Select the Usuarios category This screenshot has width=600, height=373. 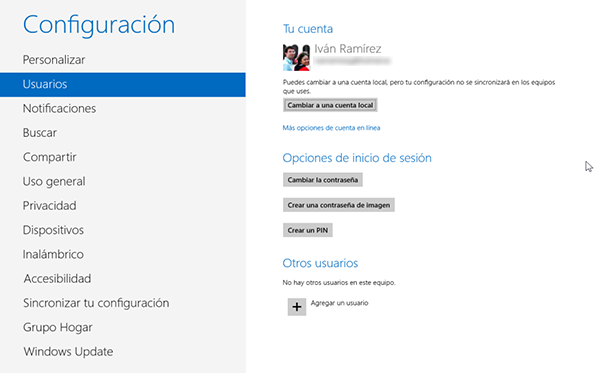(x=122, y=85)
